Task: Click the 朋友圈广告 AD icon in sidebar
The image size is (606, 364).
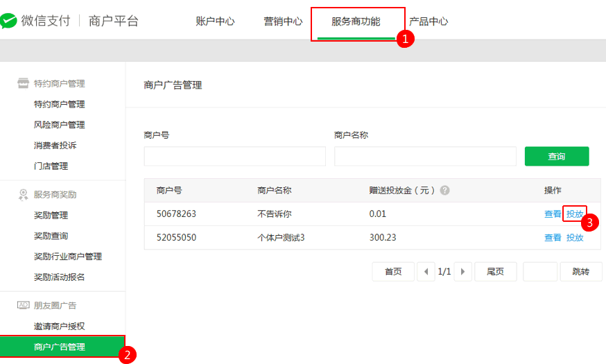Action: 23,305
